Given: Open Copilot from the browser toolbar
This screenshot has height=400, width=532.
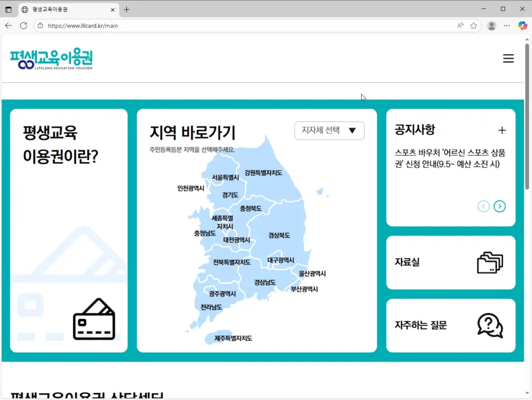Looking at the screenshot, I should tap(522, 25).
